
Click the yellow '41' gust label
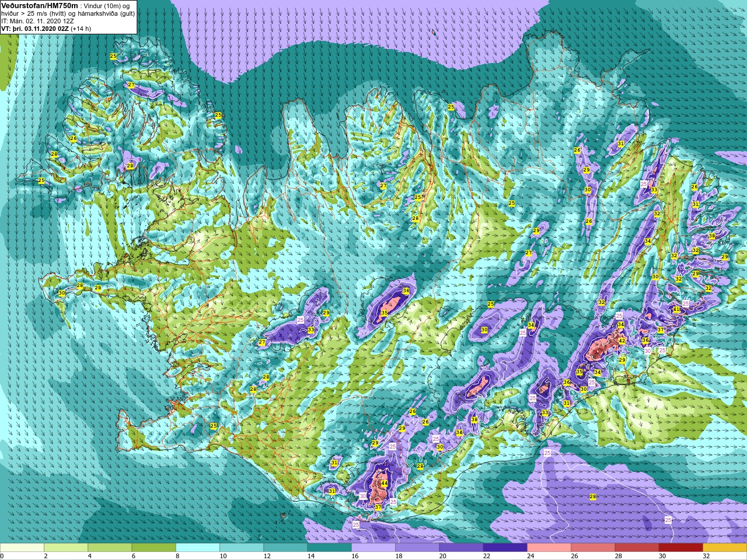tap(676, 310)
